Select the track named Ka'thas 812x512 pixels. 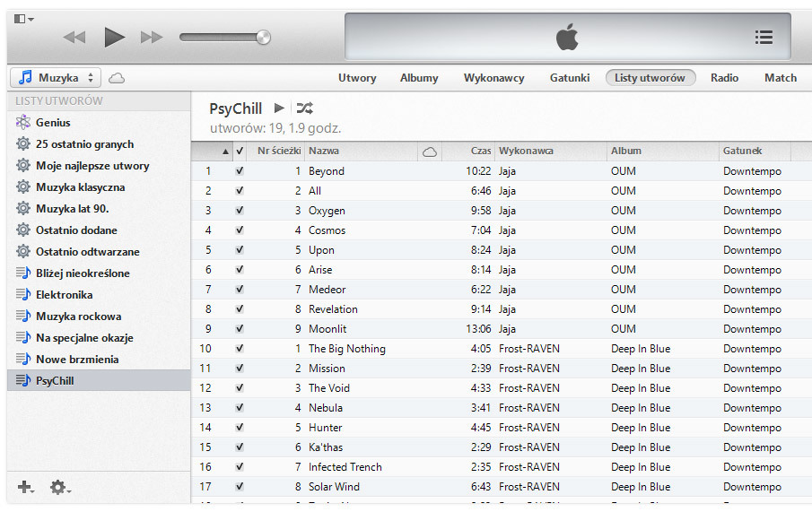tap(326, 447)
